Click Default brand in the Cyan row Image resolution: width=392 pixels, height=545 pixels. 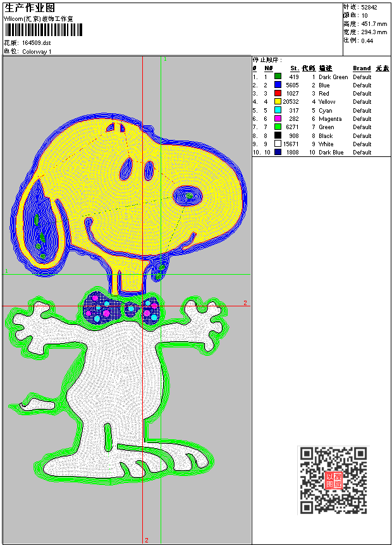tap(362, 111)
